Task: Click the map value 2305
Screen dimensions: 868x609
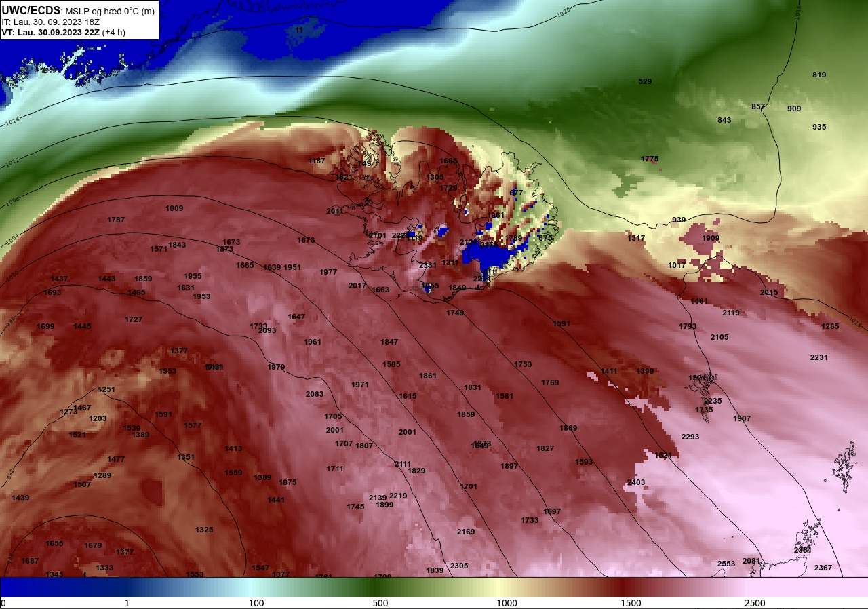Action: click(x=459, y=566)
